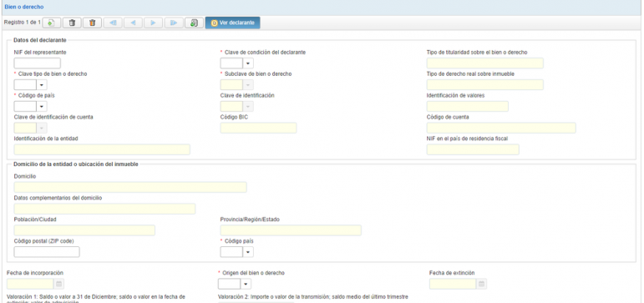Viewport: 644px width, 303px height.
Task: Click Tipo de derecho real sobre inmueble field
Action: [485, 85]
